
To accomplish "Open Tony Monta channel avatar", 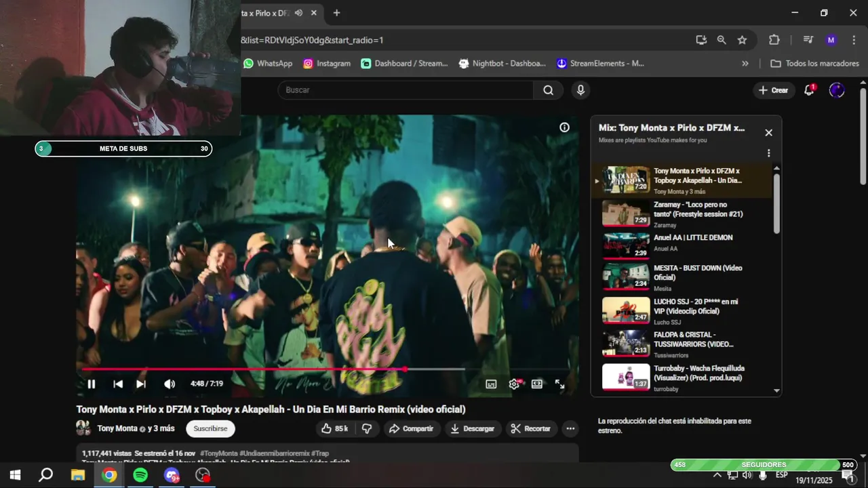I will [x=83, y=428].
